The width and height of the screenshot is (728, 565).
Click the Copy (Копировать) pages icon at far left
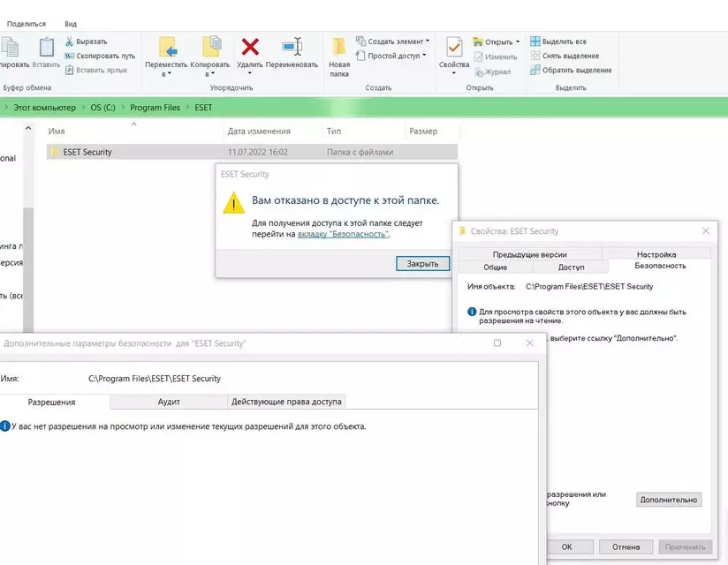10,48
